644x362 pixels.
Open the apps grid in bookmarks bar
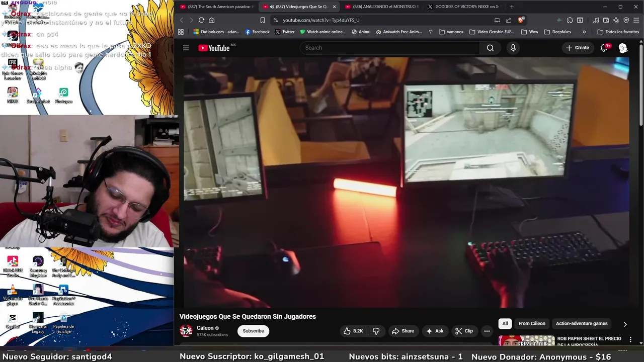181,32
